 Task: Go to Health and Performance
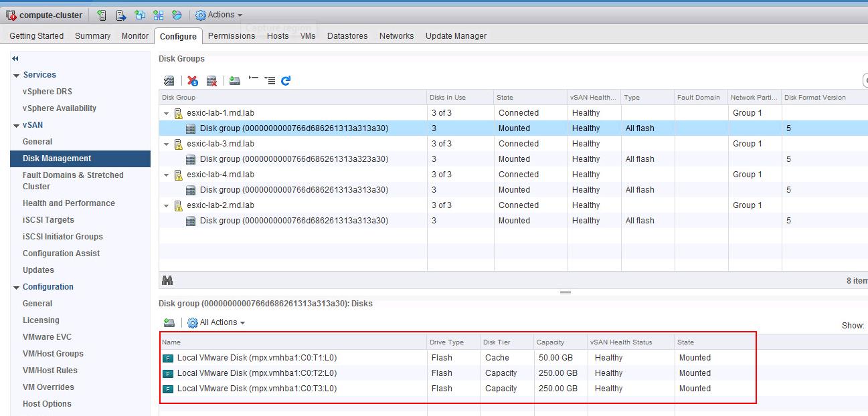click(x=68, y=203)
